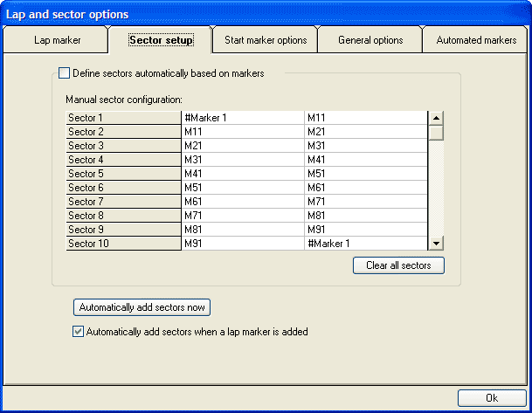
Task: Click the scroll down arrow of sector list
Action: [x=437, y=244]
